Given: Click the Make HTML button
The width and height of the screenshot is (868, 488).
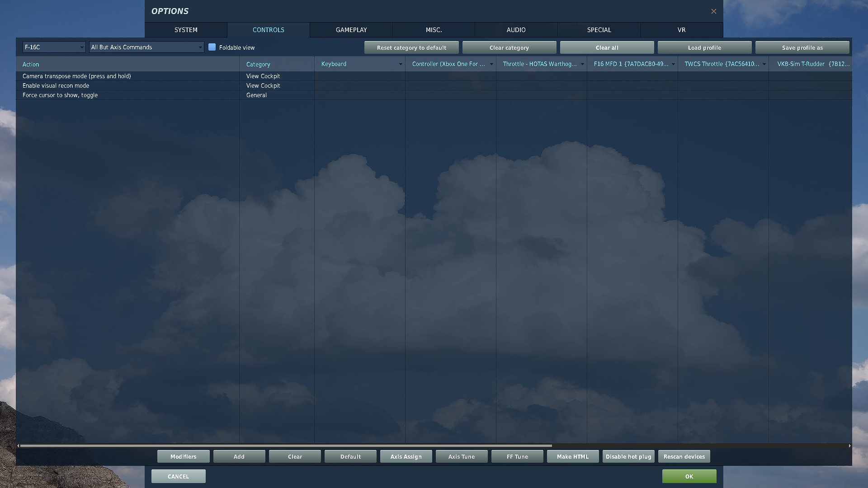Looking at the screenshot, I should tap(573, 456).
